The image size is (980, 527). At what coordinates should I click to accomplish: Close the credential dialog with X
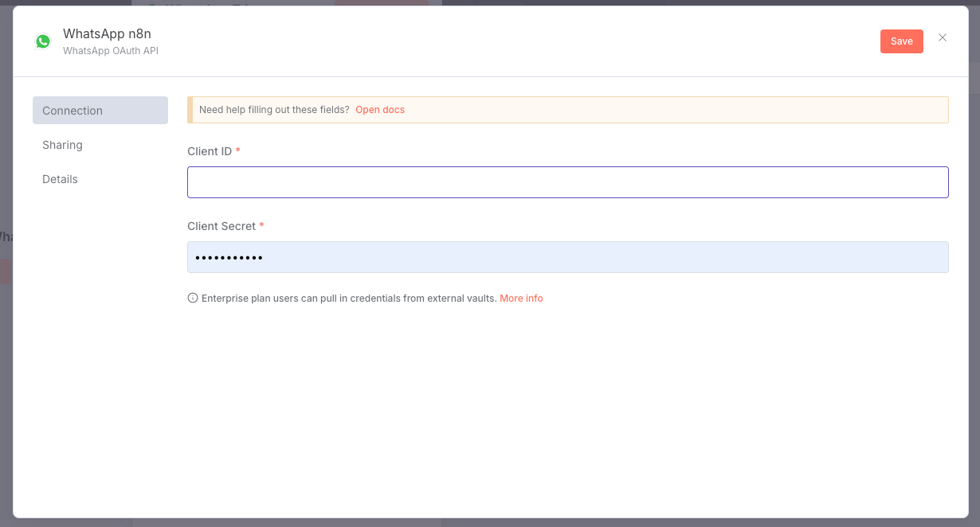(943, 37)
